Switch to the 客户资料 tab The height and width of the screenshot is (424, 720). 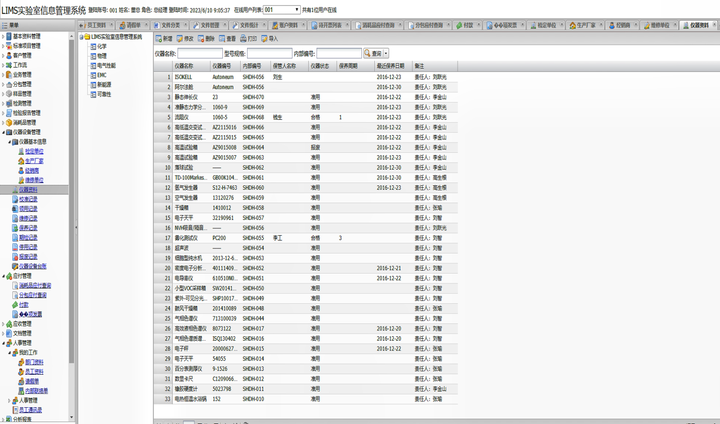click(x=288, y=25)
